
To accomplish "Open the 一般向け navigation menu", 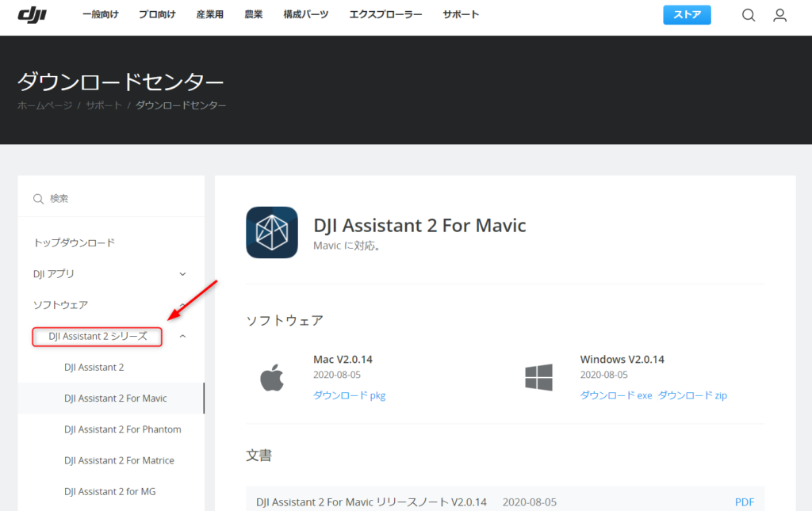I will point(100,15).
